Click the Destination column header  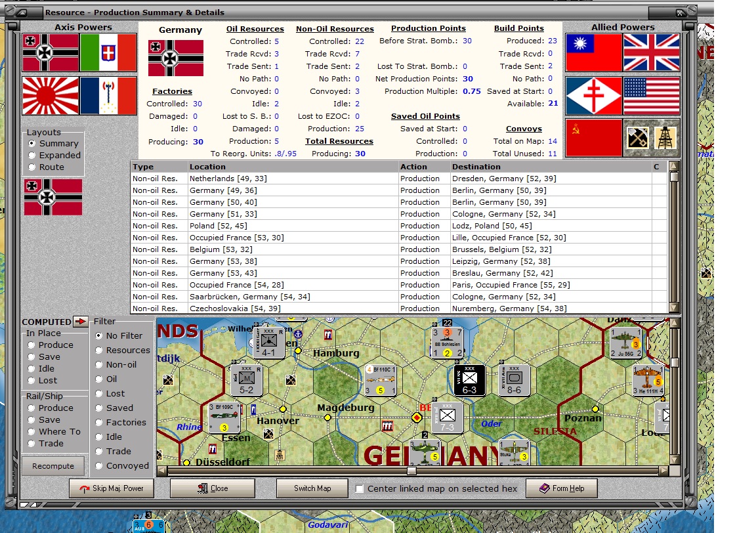(x=551, y=167)
